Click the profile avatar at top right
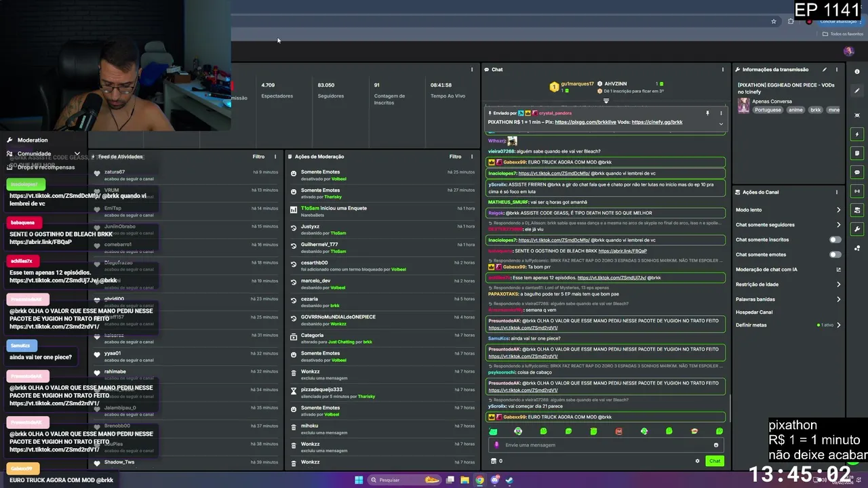 coord(848,51)
